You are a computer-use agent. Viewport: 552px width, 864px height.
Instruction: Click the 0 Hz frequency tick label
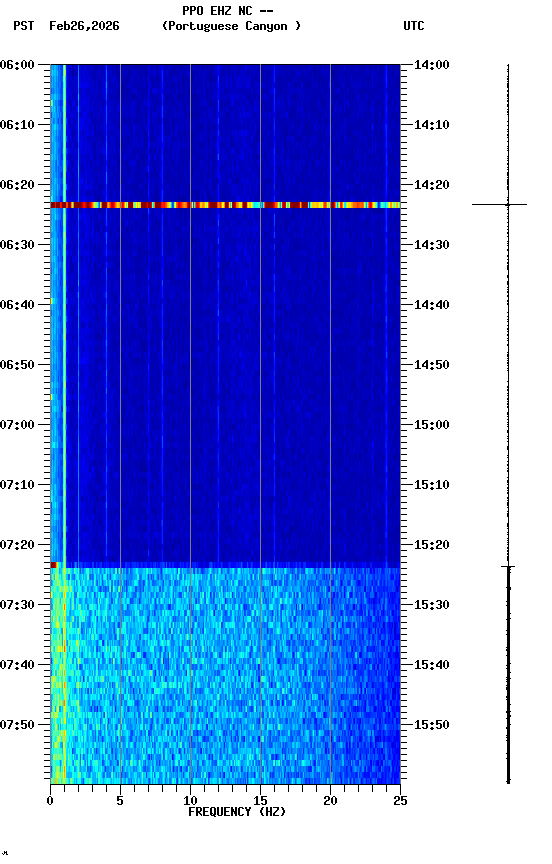click(51, 801)
